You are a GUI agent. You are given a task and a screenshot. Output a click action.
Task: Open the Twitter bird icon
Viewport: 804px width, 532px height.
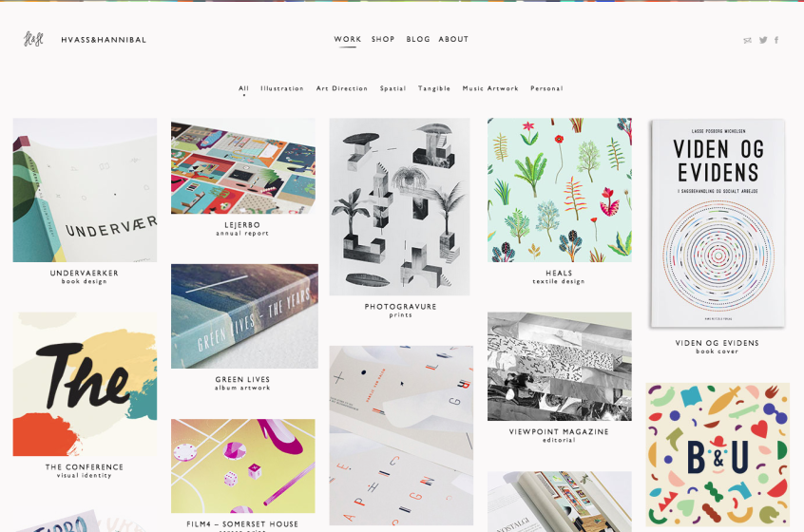point(763,40)
